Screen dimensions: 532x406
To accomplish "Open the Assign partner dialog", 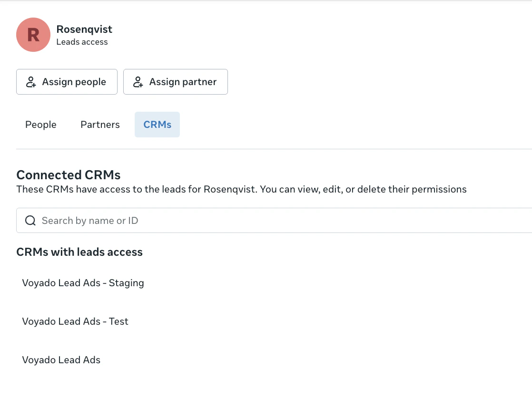I will pyautogui.click(x=175, y=82).
